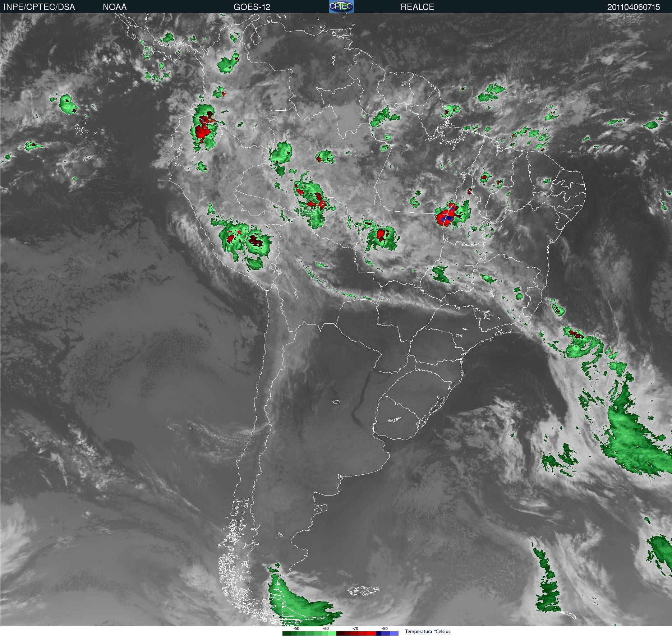Click the light periwinkle blue legend swatch
The image size is (672, 636).
point(394,633)
